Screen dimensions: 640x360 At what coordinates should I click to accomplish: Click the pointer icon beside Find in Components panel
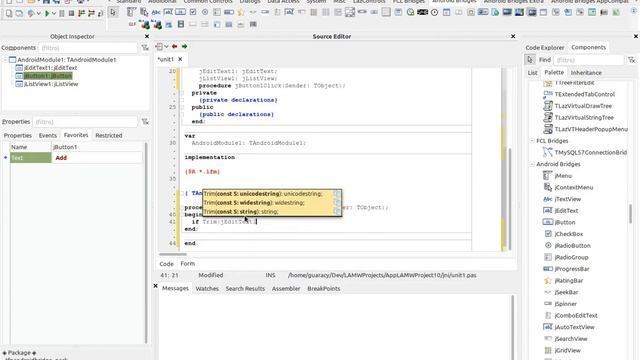[x=530, y=60]
